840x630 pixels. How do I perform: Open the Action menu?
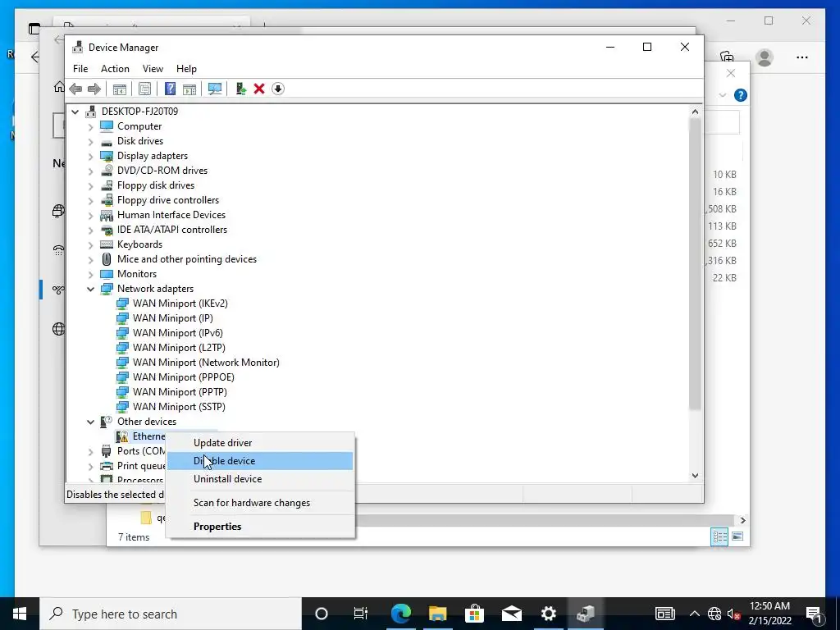[x=115, y=69]
